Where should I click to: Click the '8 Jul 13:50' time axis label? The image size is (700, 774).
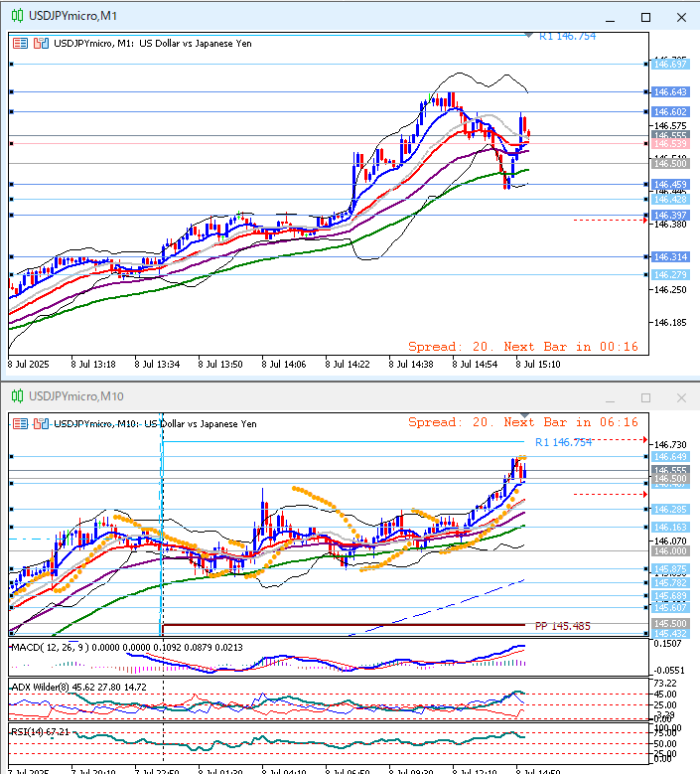pyautogui.click(x=220, y=365)
